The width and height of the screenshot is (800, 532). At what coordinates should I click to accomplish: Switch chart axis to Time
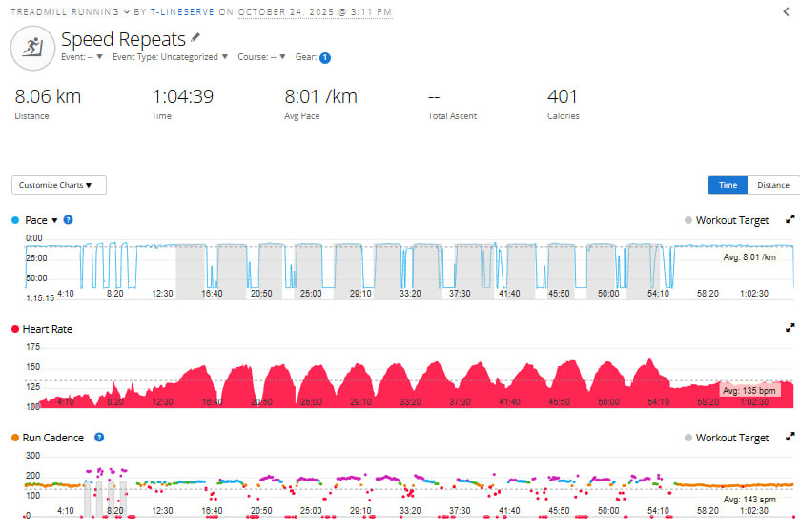(x=728, y=185)
